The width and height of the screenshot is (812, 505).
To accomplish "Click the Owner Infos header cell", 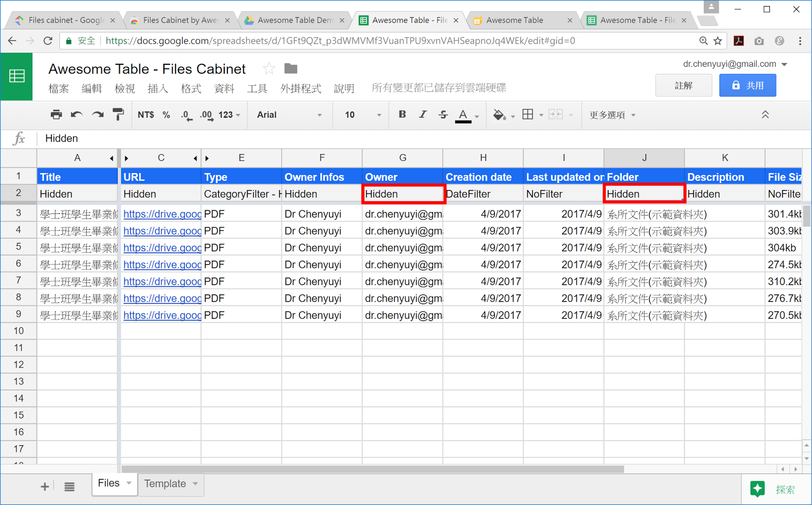I will (322, 177).
